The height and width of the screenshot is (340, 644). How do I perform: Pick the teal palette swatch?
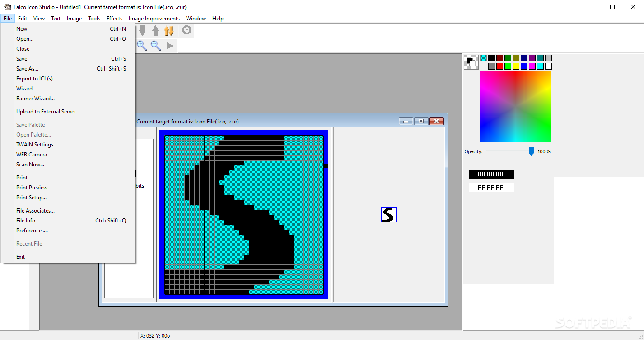[540, 58]
